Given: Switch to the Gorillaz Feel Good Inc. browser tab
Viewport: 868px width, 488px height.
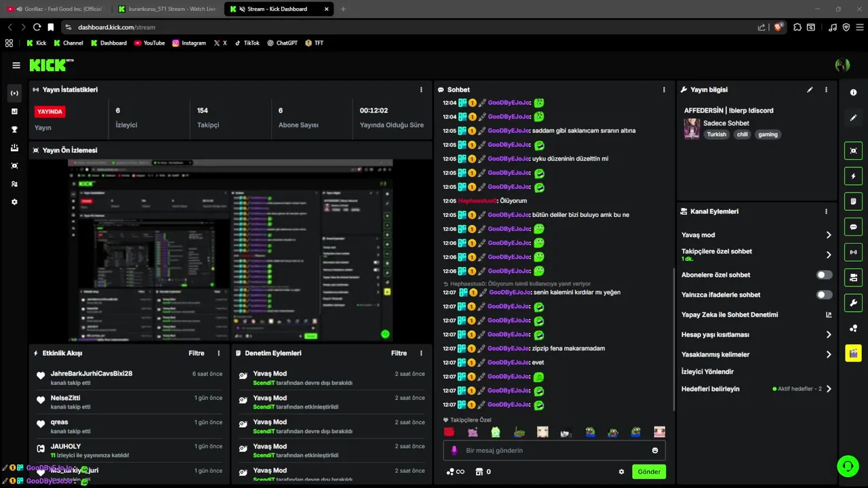Looking at the screenshot, I should 56,9.
